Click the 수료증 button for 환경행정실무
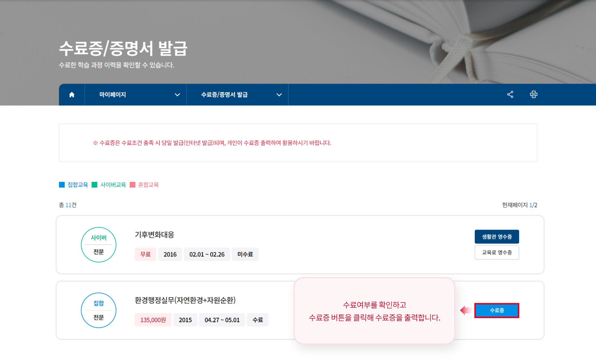This screenshot has width=596, height=364. (497, 310)
